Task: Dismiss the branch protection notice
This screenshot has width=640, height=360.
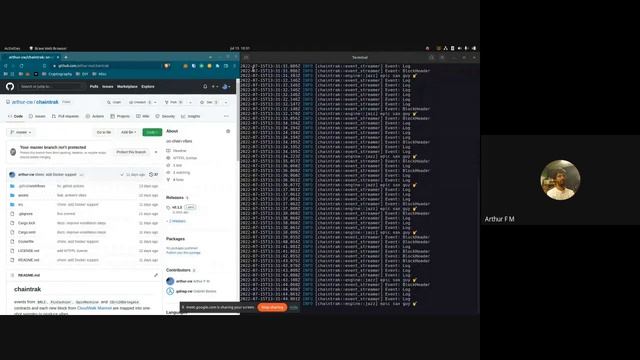Action: point(156,152)
